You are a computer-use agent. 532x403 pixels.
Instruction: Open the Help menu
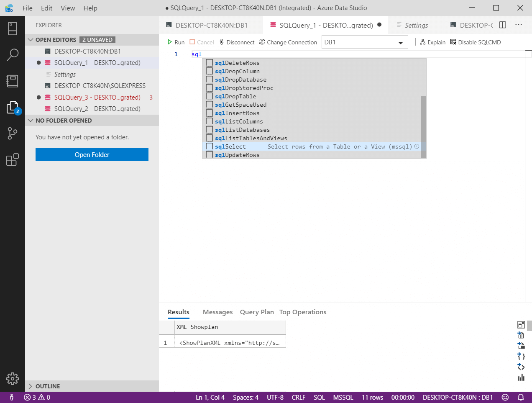coord(90,8)
